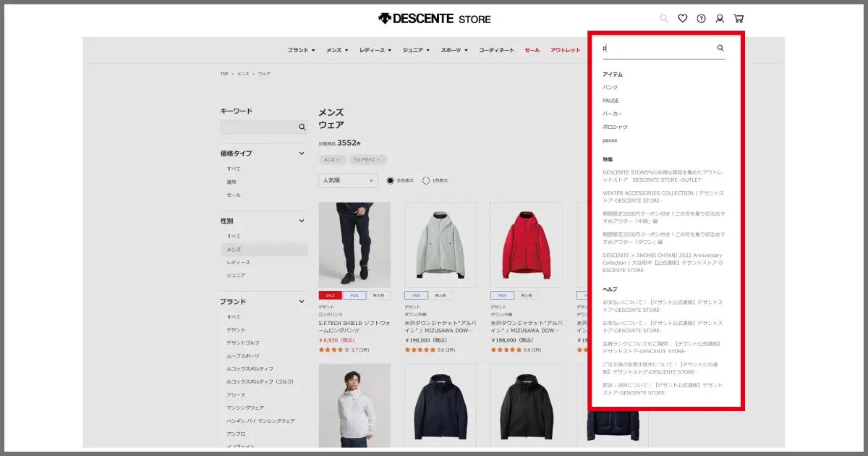Open the black hooded jacket thumbnail
The image size is (868, 456).
(x=527, y=405)
